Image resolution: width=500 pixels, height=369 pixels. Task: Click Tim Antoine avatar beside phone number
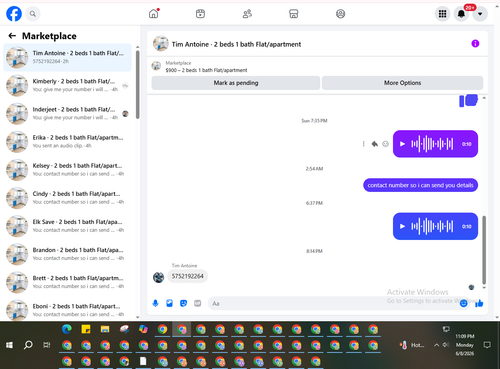click(159, 277)
